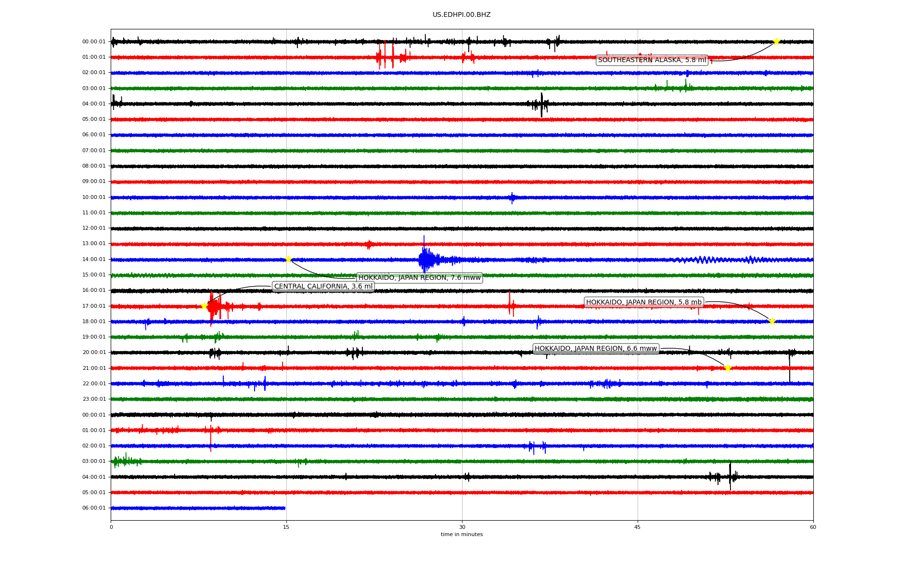Click the Hokkaido 7.6 mww star marker
Viewport: 924px width, 578px height.
click(x=288, y=259)
